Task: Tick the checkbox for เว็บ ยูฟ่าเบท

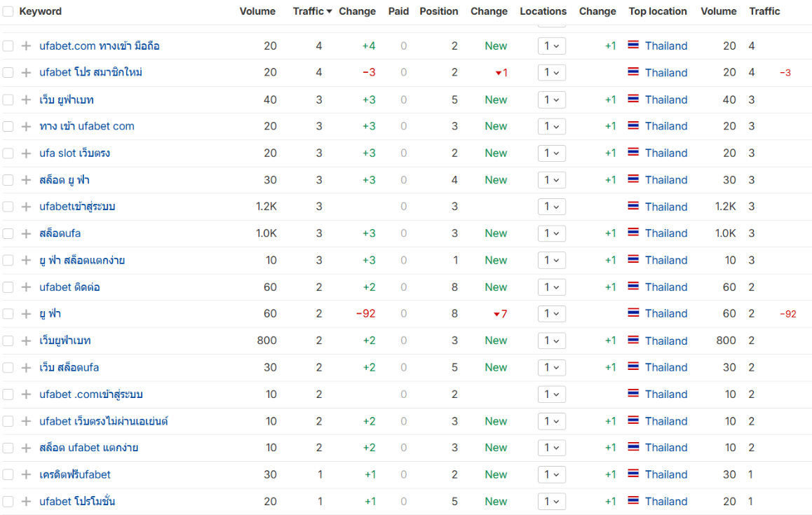Action: point(8,100)
